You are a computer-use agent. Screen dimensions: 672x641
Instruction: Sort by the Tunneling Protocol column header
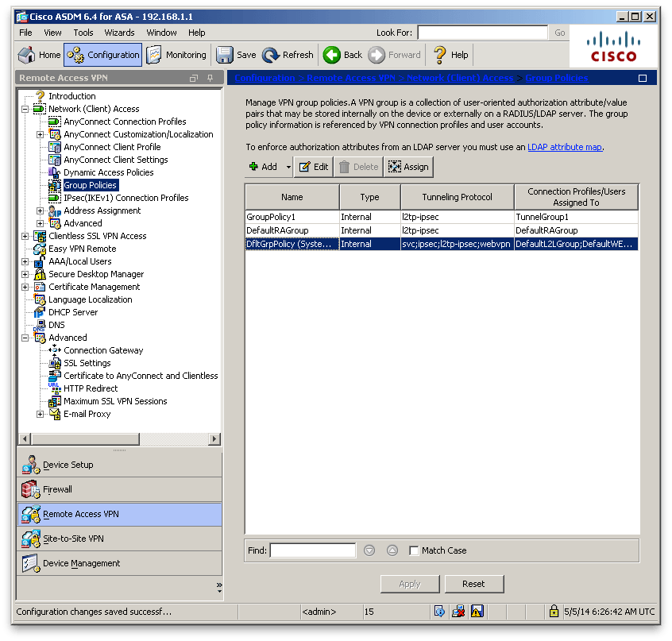coord(458,197)
